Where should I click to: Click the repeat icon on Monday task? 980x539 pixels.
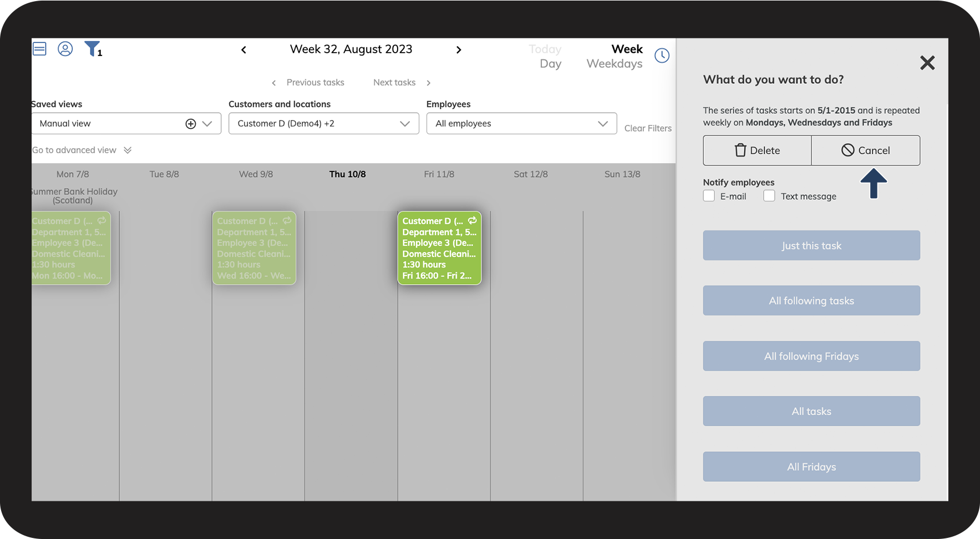pos(102,220)
